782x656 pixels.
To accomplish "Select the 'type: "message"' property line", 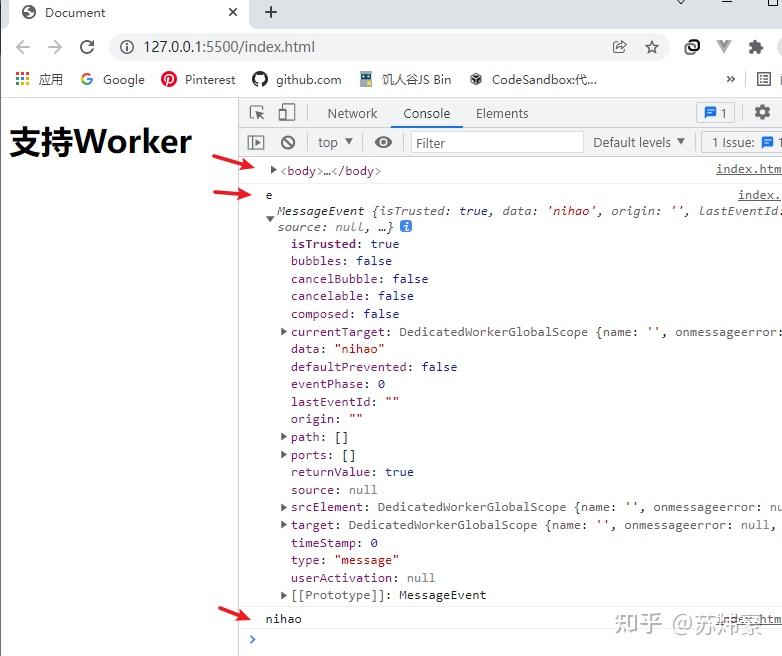I will [345, 560].
